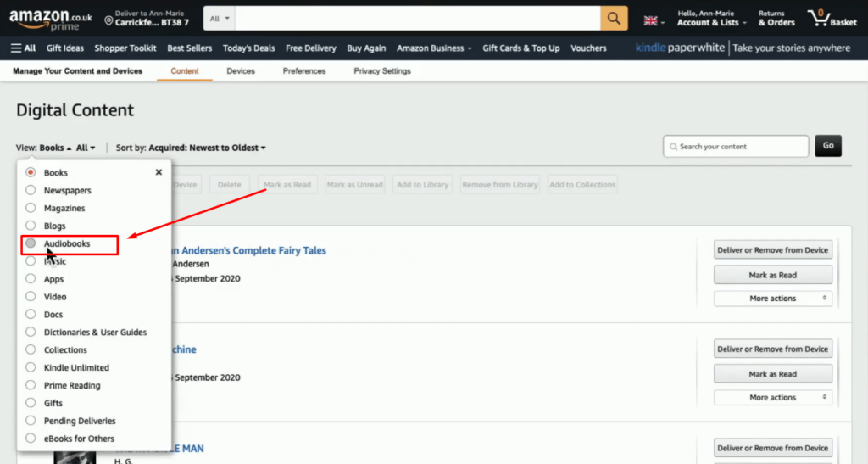Expand Account & Lists menu

click(712, 19)
